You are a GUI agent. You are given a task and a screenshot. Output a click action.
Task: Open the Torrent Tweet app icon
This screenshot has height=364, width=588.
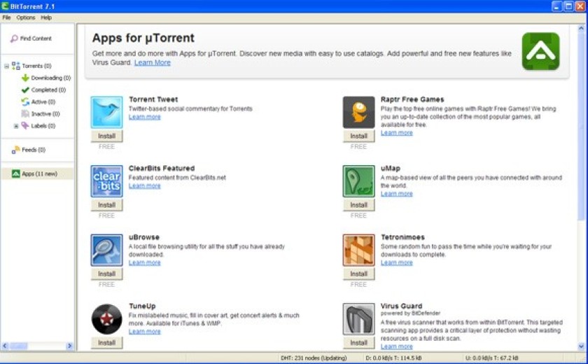pos(106,112)
